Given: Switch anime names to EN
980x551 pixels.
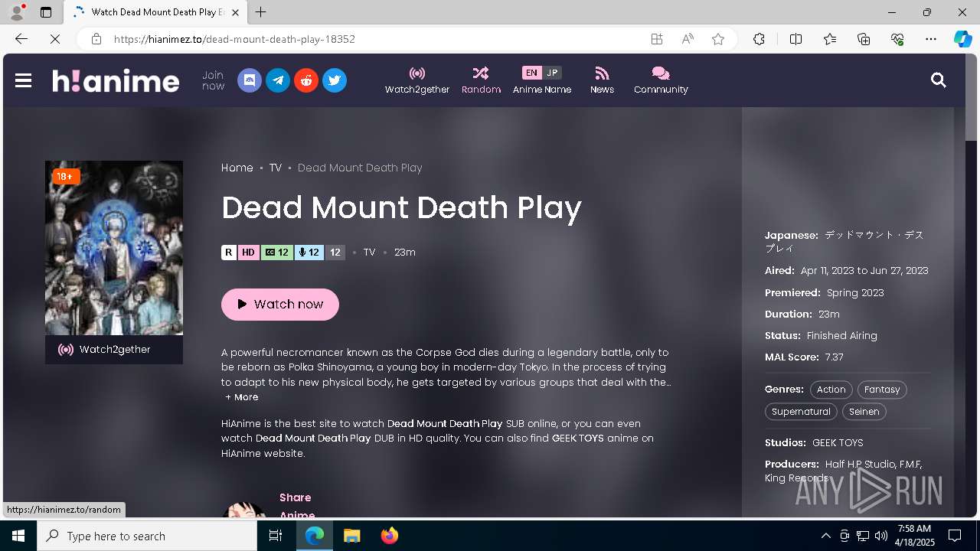Looking at the screenshot, I should 531,73.
